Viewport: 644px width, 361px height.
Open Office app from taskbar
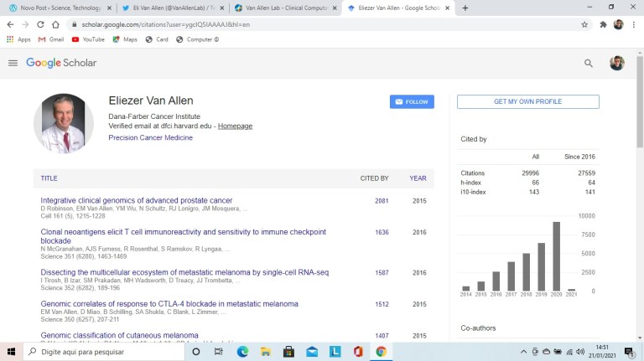358,352
